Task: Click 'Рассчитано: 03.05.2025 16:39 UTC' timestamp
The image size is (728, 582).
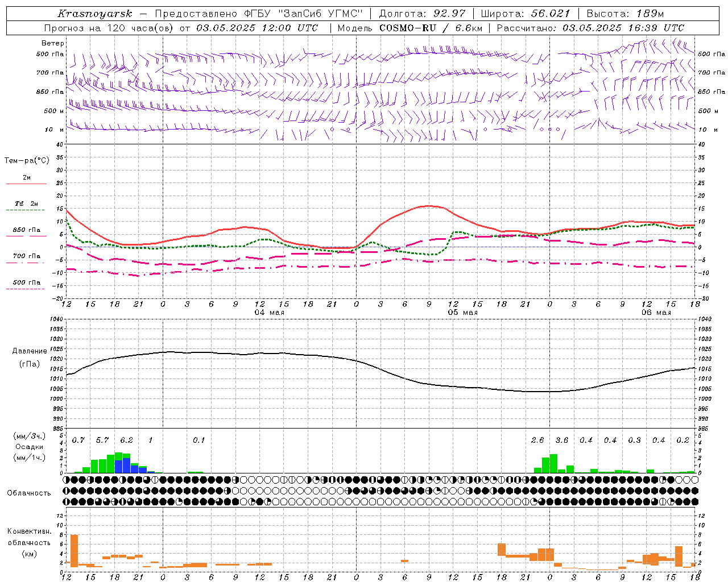Action: click(x=590, y=28)
